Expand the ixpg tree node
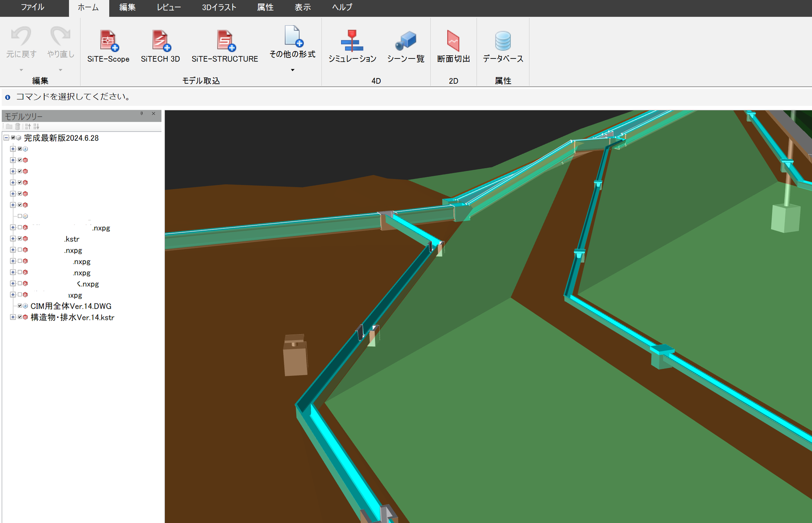The image size is (812, 523). [13, 295]
